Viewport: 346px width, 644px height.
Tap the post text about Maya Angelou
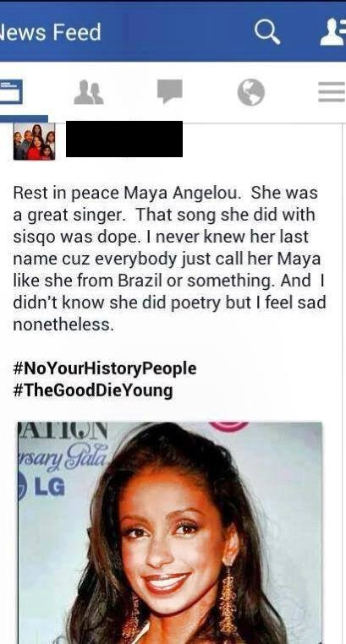point(169,259)
